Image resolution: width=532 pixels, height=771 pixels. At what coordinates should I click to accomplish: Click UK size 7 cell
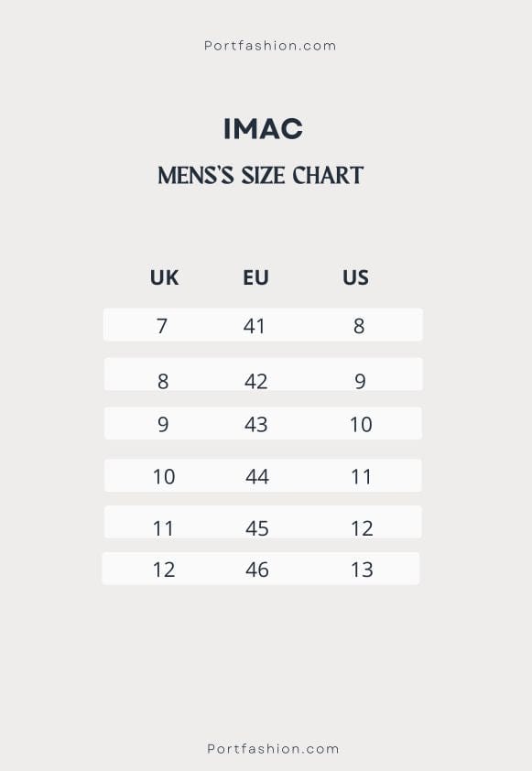coord(162,326)
